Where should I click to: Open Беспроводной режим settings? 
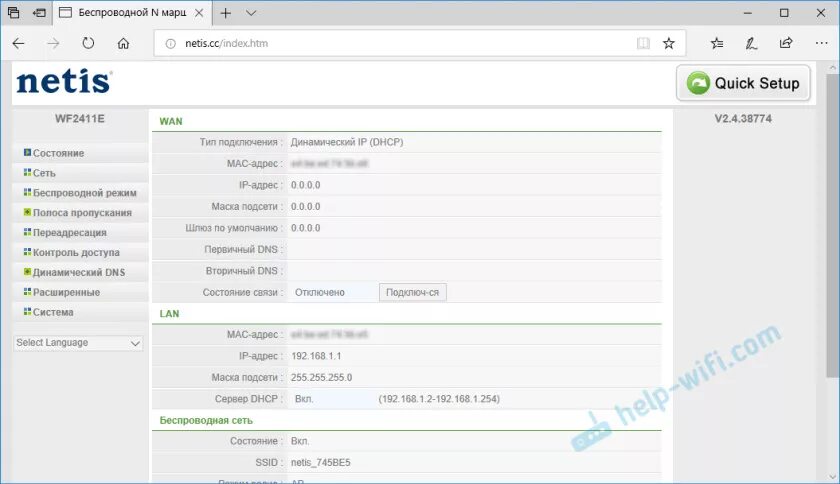click(85, 193)
